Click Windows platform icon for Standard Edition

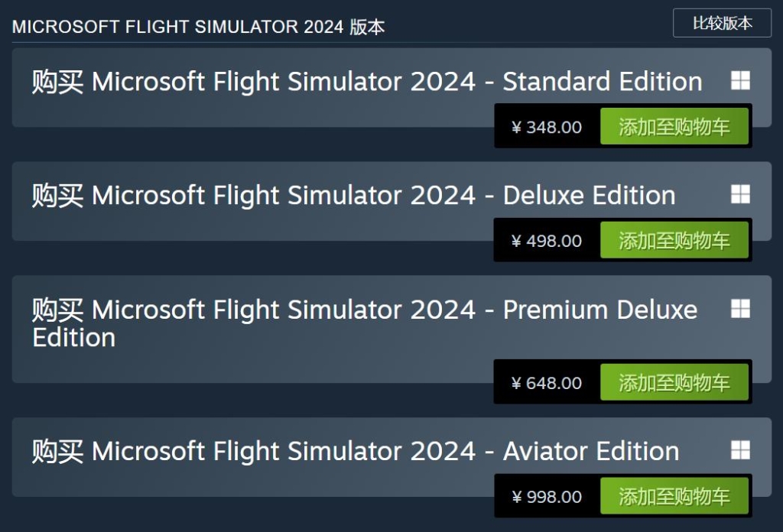[740, 81]
